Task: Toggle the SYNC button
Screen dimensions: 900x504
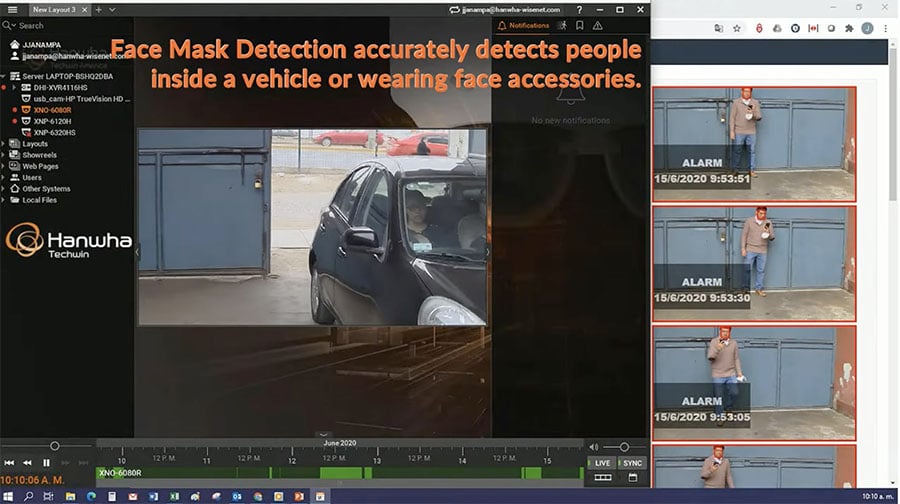Action: 632,463
